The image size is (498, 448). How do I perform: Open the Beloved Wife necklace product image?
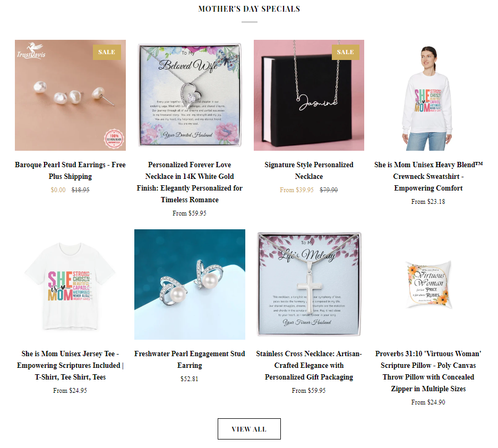(x=190, y=95)
